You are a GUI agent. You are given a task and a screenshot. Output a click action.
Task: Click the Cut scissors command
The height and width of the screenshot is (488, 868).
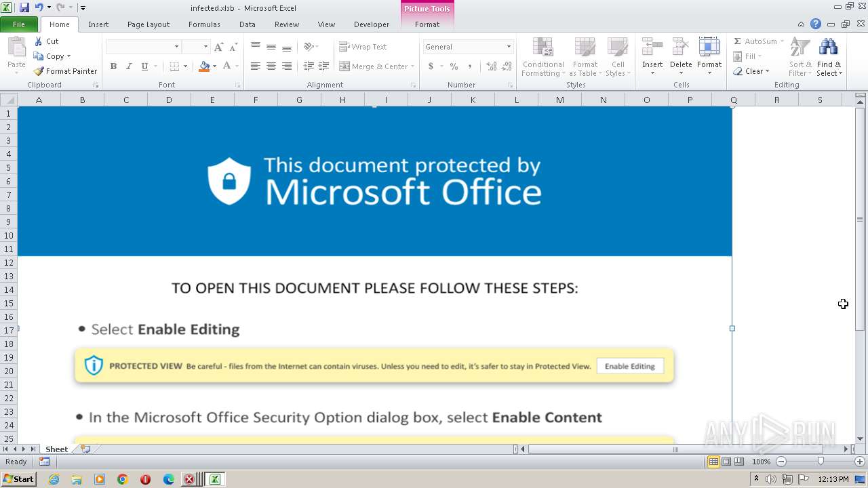click(47, 41)
